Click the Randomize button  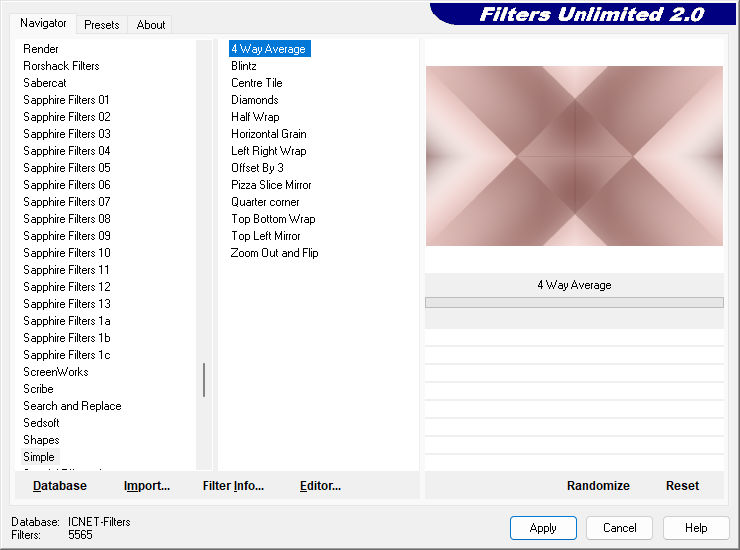(x=598, y=486)
